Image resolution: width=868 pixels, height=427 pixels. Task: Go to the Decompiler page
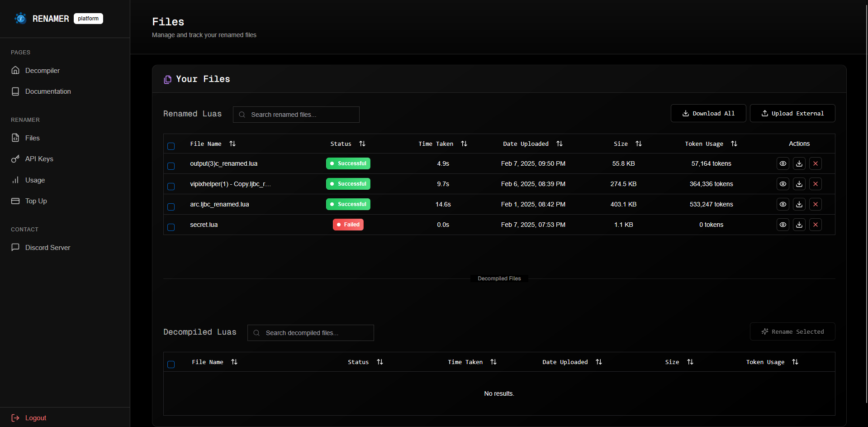(42, 71)
